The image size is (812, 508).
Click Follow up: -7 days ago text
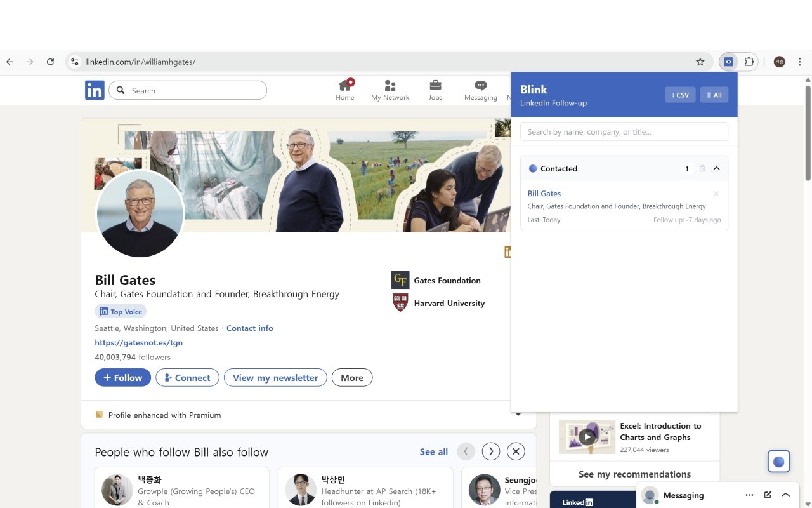pos(687,220)
